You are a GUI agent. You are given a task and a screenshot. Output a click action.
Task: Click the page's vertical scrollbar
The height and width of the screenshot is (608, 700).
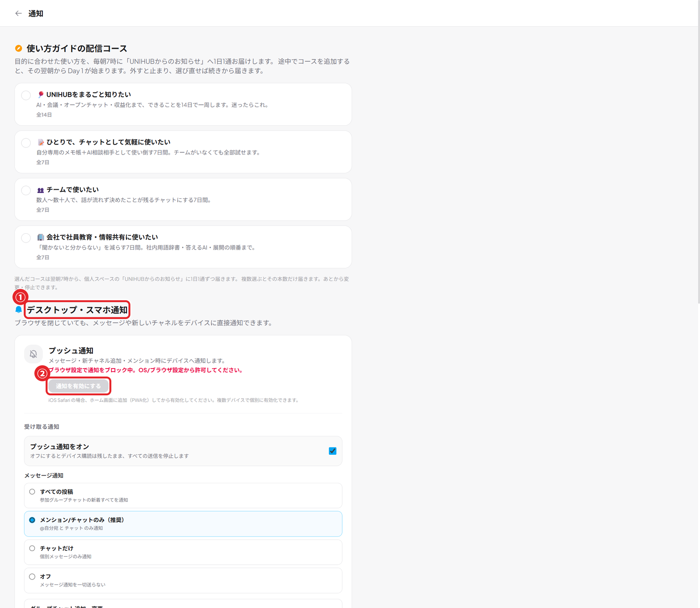(699, 151)
